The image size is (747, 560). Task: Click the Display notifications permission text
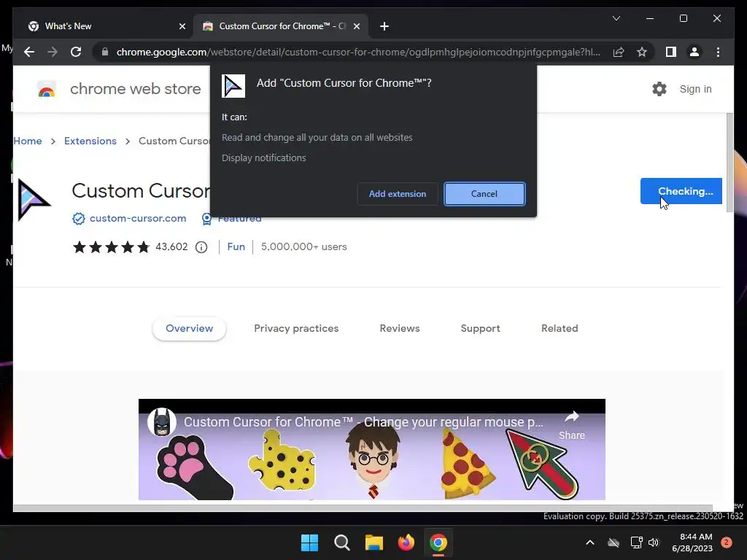264,157
